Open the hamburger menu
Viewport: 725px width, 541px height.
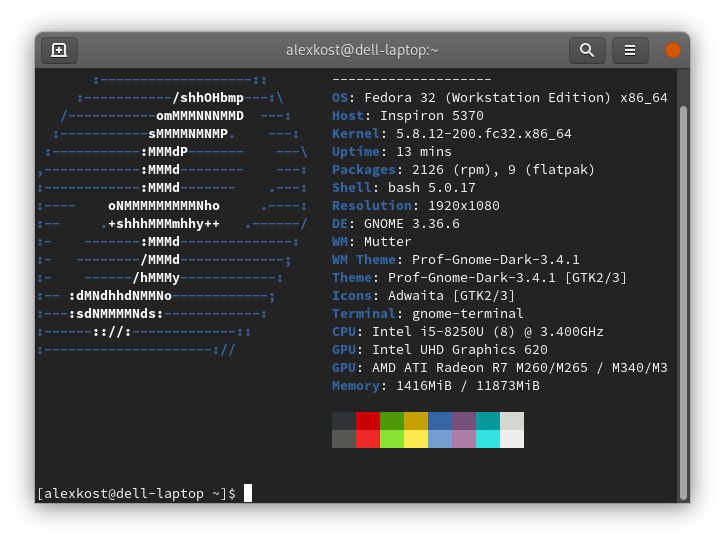pyautogui.click(x=630, y=50)
